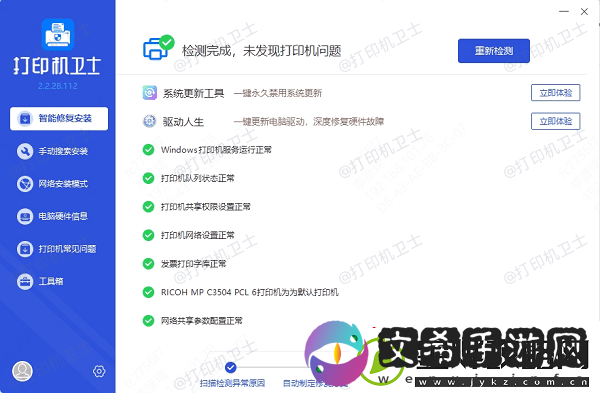Click the 一键永久禁用系统更新 description
The image size is (600, 393).
(x=278, y=93)
